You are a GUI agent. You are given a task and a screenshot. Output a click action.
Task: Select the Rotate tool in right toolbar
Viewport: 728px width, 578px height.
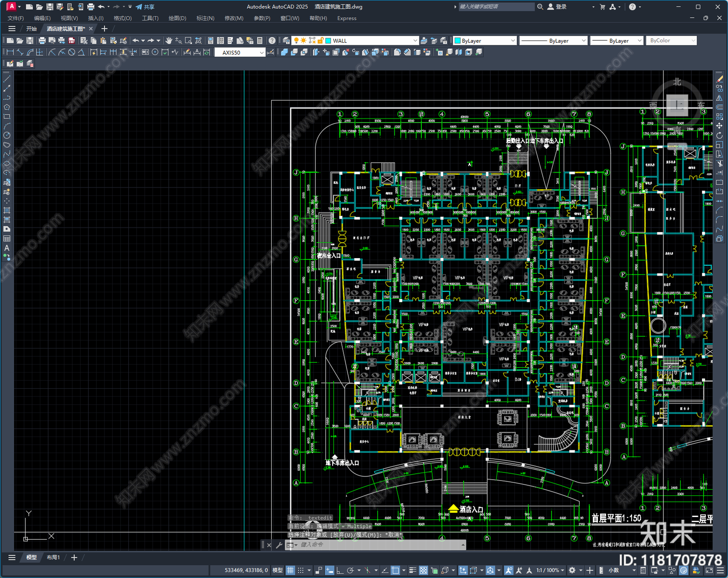[x=719, y=135]
